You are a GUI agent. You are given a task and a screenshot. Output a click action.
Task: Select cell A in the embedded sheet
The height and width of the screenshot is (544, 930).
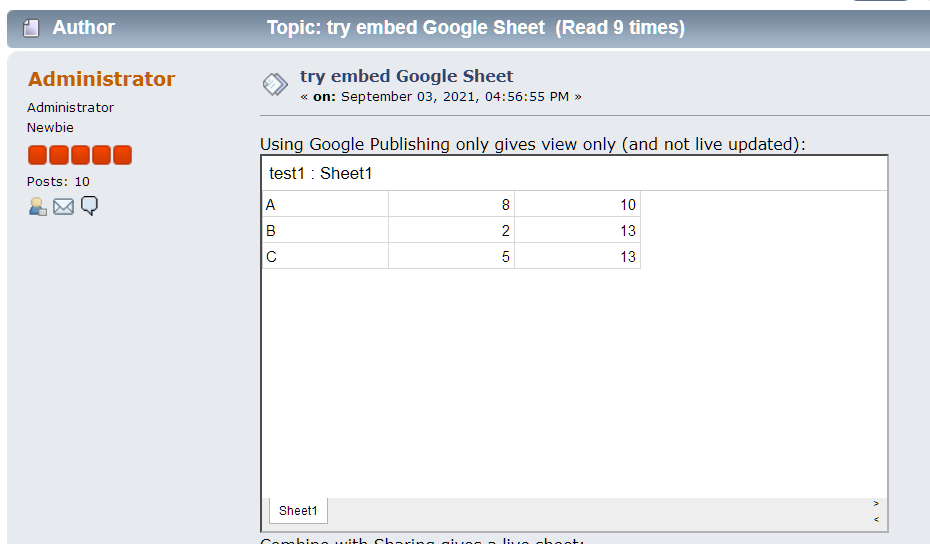tap(326, 204)
